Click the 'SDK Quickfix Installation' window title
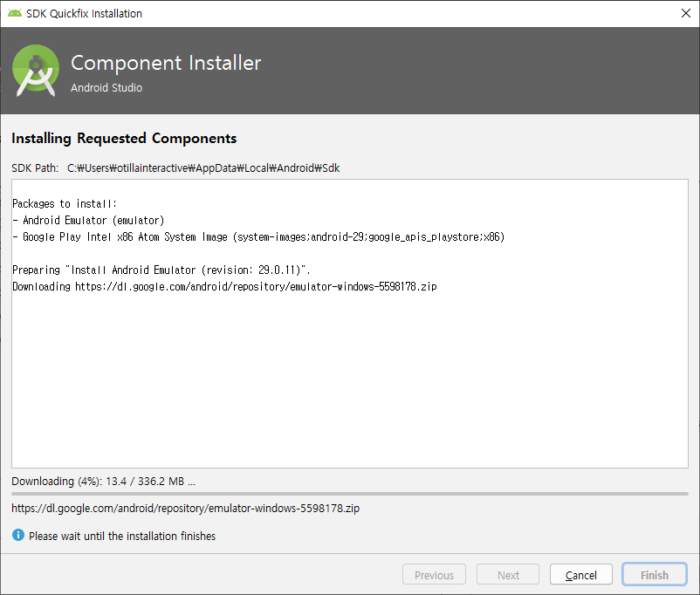The width and height of the screenshot is (700, 595). (x=84, y=13)
